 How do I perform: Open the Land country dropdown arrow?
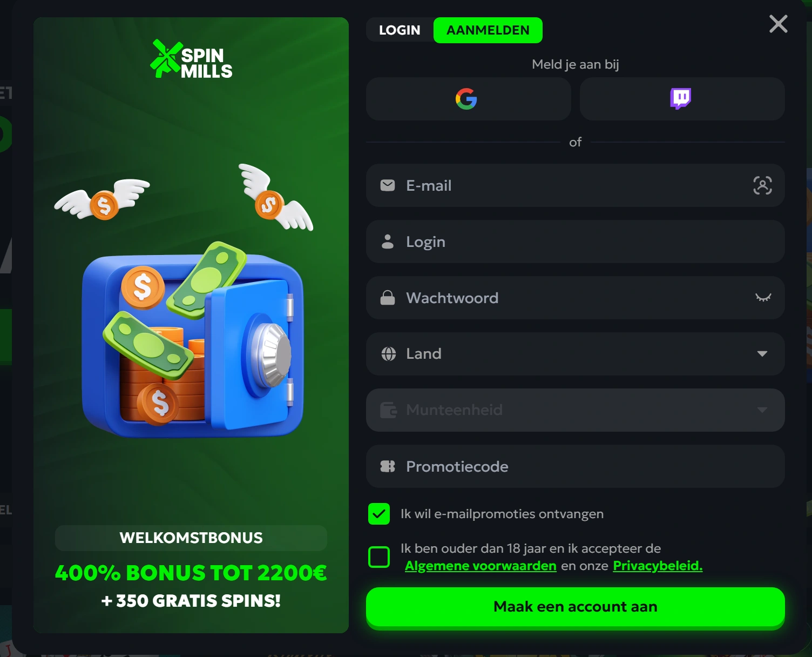[762, 354]
